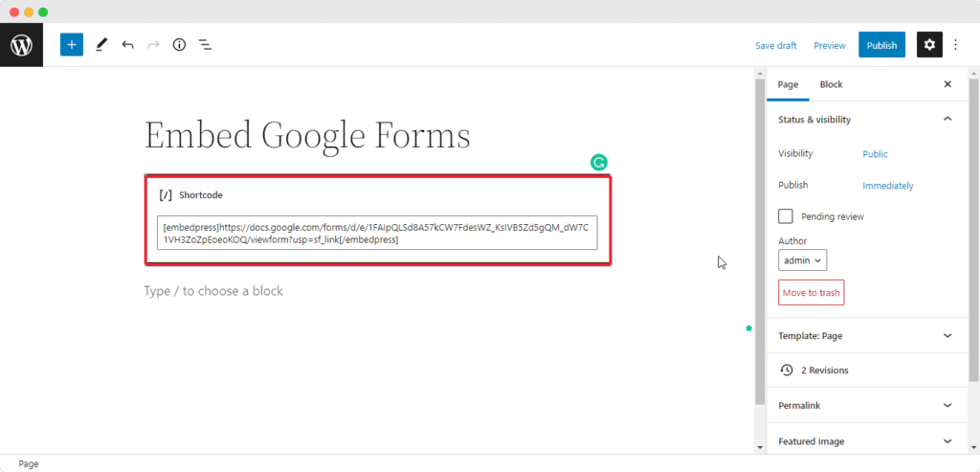Click 'Type / to choose a block' placeholder

tap(213, 291)
